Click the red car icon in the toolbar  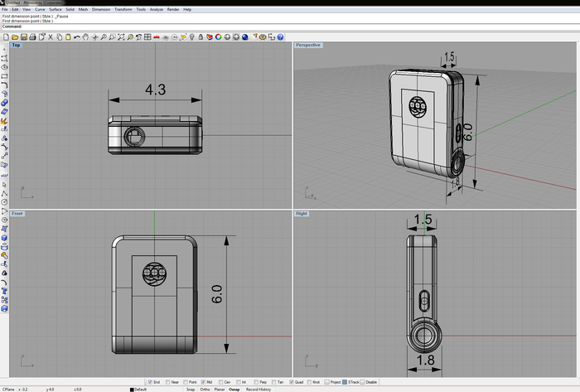pos(157,37)
